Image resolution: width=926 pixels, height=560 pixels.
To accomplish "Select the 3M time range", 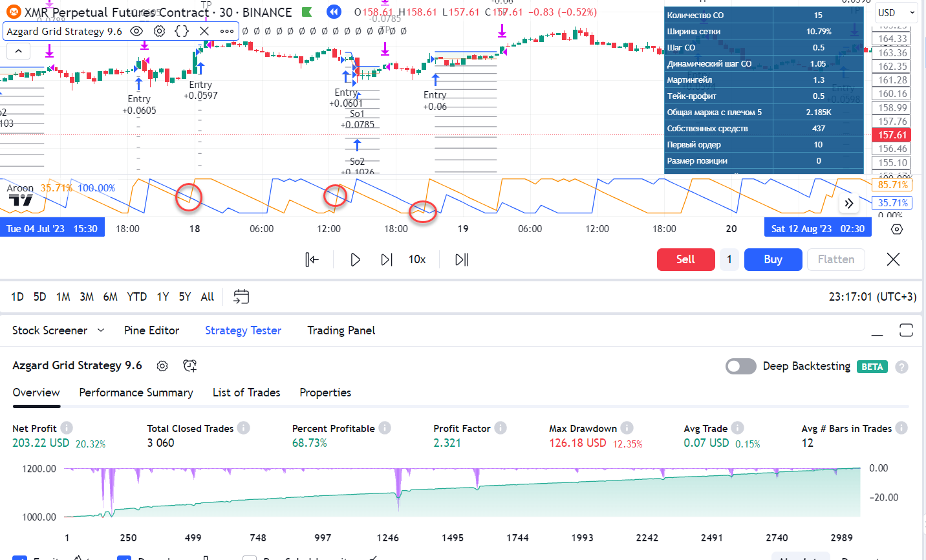I will (x=87, y=297).
